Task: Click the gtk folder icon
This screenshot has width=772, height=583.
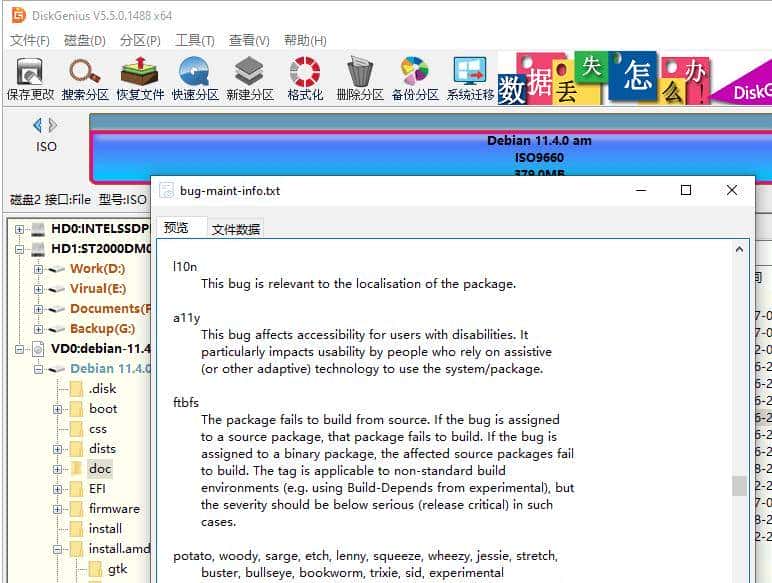Action: (95, 569)
